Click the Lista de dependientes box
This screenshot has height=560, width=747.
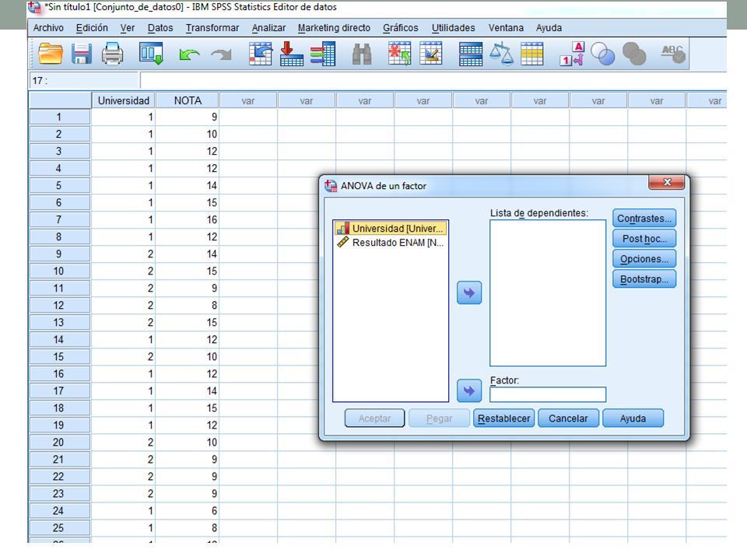coord(548,293)
